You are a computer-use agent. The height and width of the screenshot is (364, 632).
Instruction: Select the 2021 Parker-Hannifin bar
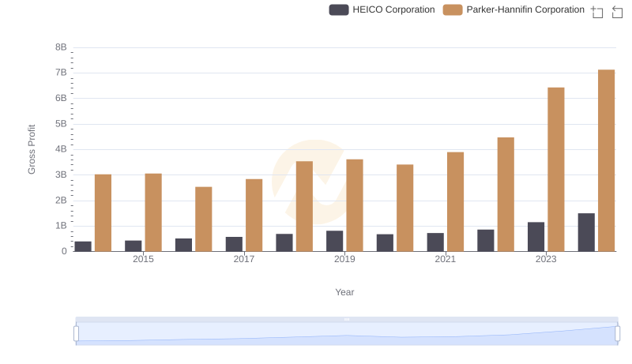click(455, 201)
